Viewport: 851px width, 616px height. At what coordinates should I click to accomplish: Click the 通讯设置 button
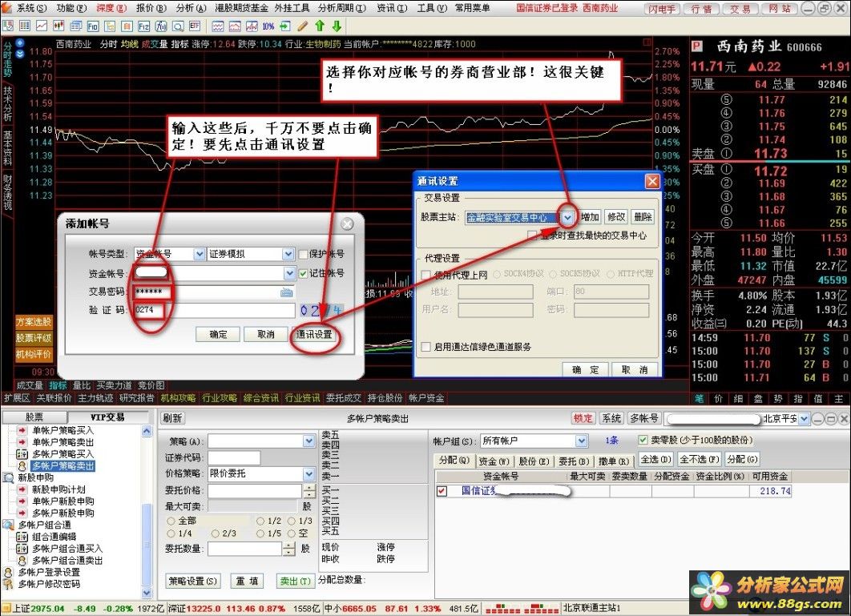[x=314, y=334]
